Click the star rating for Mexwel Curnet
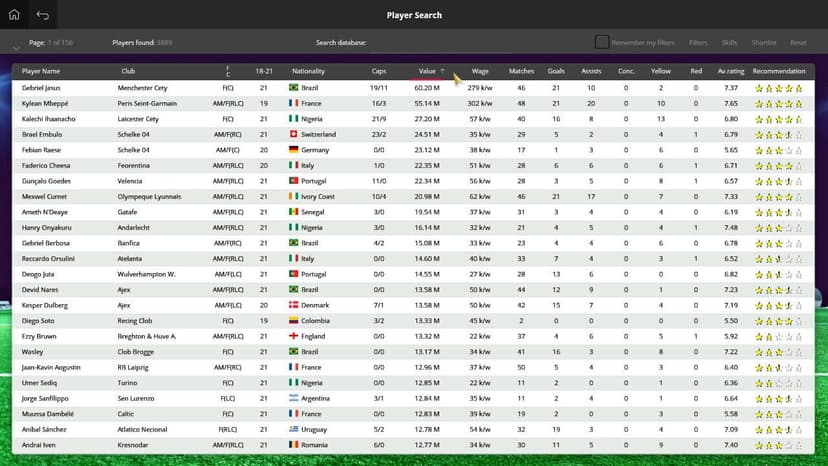This screenshot has width=828, height=466. click(779, 197)
